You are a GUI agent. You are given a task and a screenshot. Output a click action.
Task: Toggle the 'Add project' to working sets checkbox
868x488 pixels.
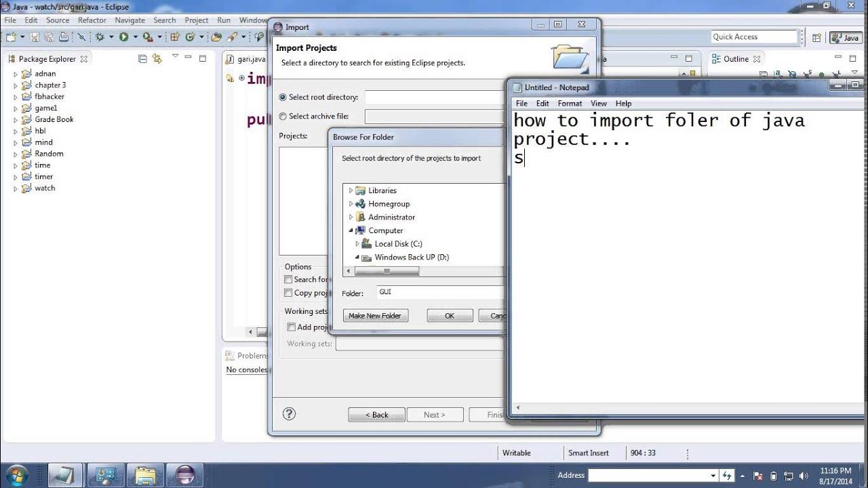[291, 327]
